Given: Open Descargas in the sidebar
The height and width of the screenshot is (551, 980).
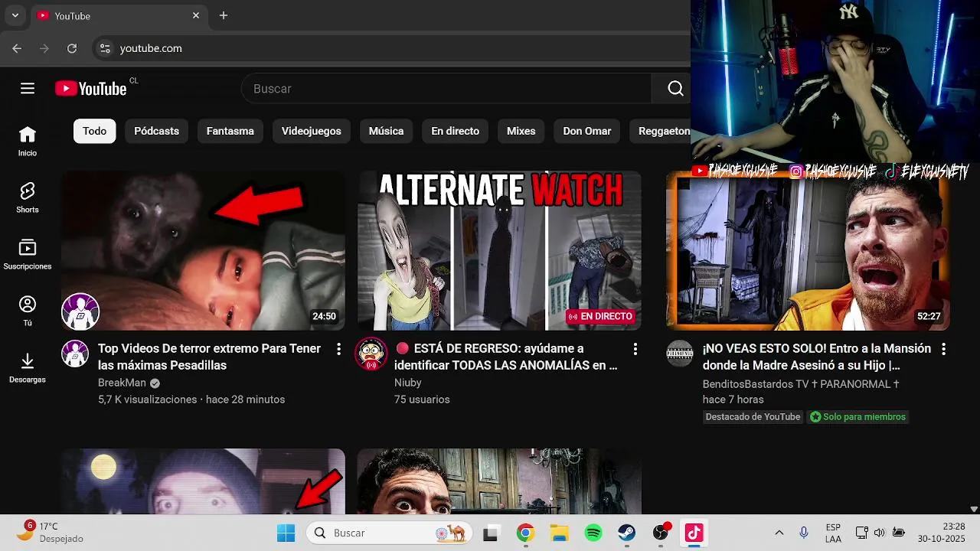Looking at the screenshot, I should [28, 368].
